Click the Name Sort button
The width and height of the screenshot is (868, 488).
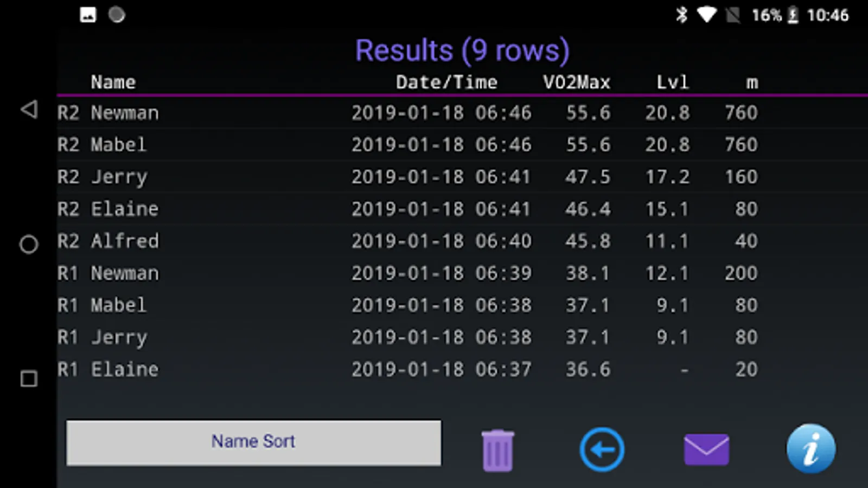(x=253, y=442)
